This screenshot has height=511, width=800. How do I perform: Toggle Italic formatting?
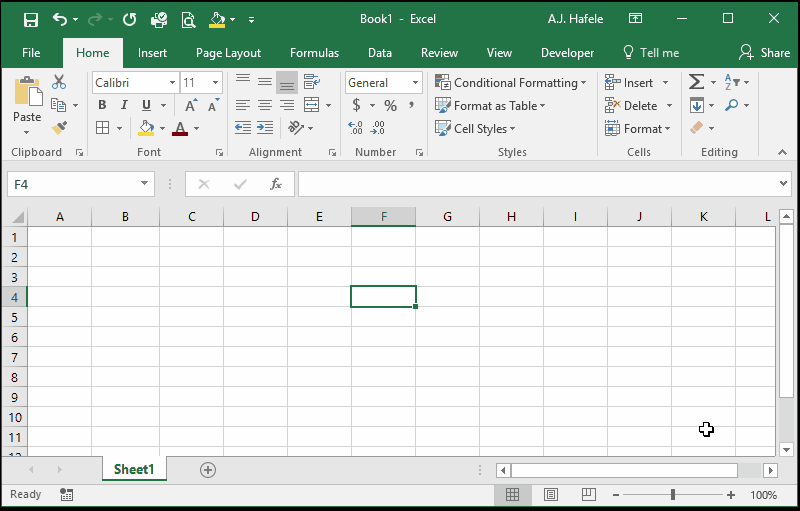[x=124, y=105]
